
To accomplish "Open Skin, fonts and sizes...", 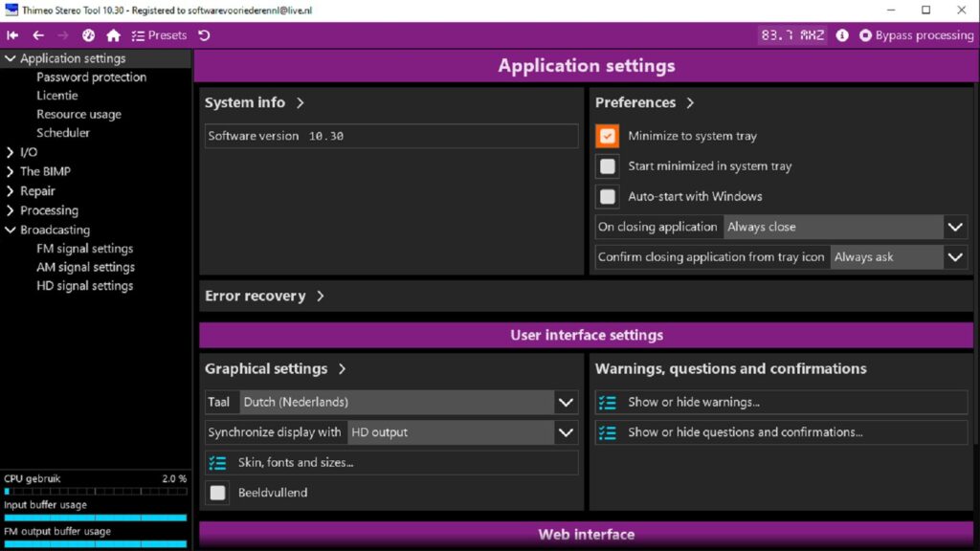I will click(391, 463).
